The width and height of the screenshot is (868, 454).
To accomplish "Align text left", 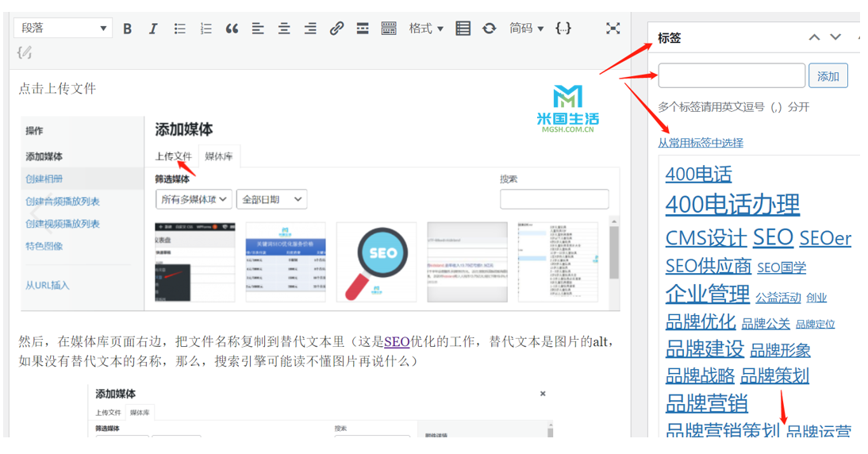I will [258, 29].
